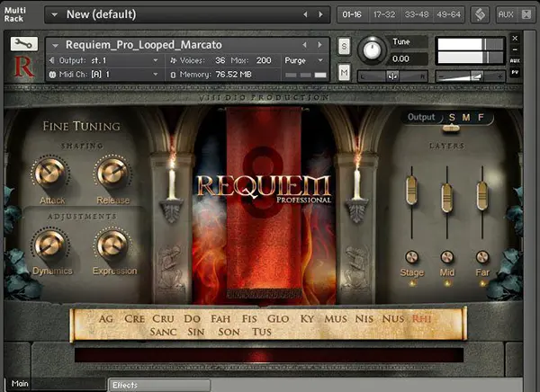Go to next multi preset arrow
Screen dimensions: 540x392
point(320,14)
